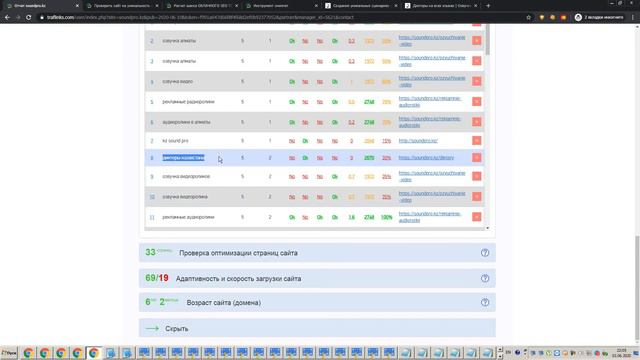Image resolution: width=640 pixels, height=360 pixels.
Task: Click keyword text "kz sound pro"
Action: [x=175, y=141]
